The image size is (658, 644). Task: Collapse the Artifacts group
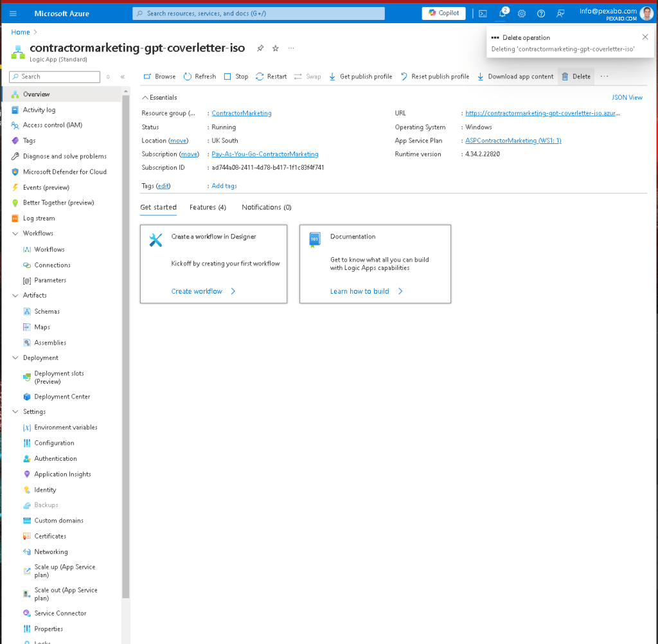pyautogui.click(x=15, y=296)
